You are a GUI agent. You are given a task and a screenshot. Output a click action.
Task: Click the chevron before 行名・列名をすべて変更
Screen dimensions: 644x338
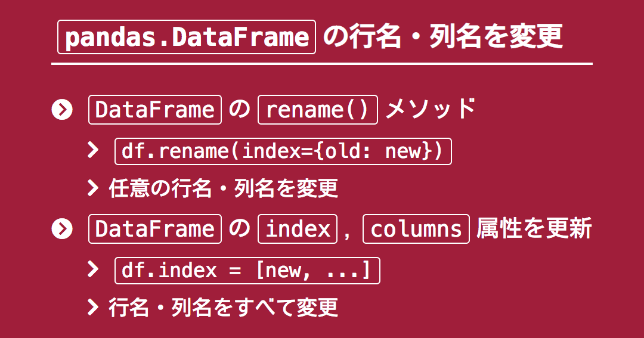(x=93, y=307)
